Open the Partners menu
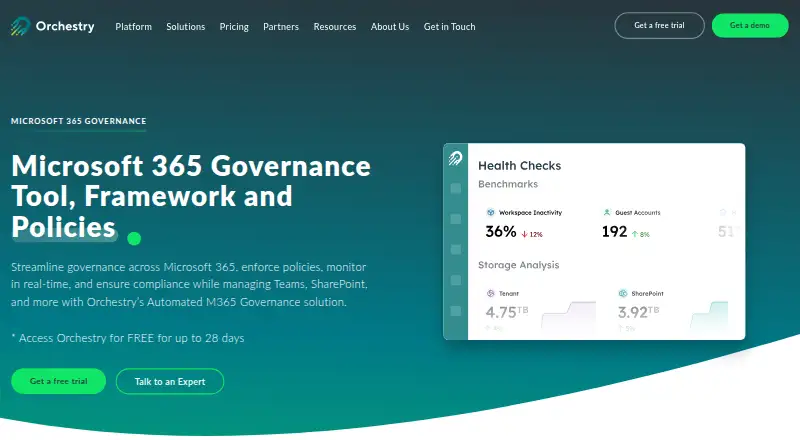The image size is (800, 440). [x=281, y=27]
